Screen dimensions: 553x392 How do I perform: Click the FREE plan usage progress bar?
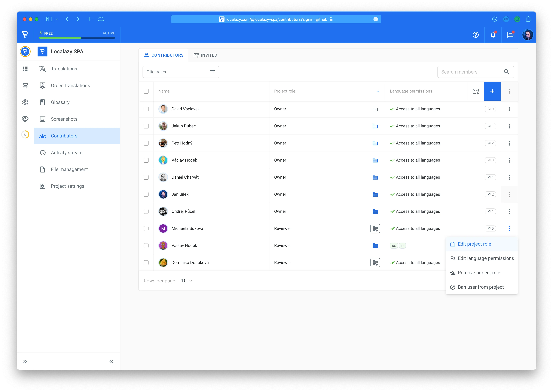77,38
